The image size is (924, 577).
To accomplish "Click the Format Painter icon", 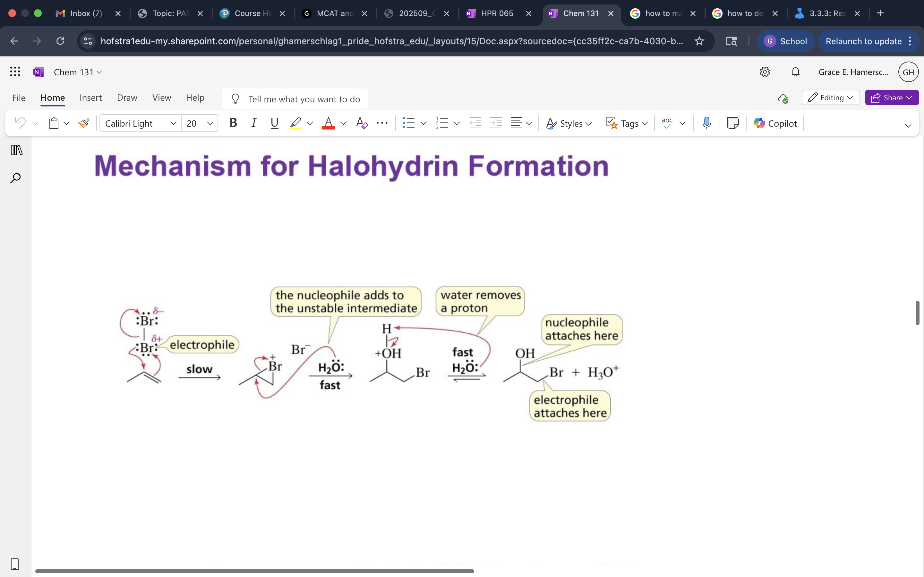I will (84, 123).
